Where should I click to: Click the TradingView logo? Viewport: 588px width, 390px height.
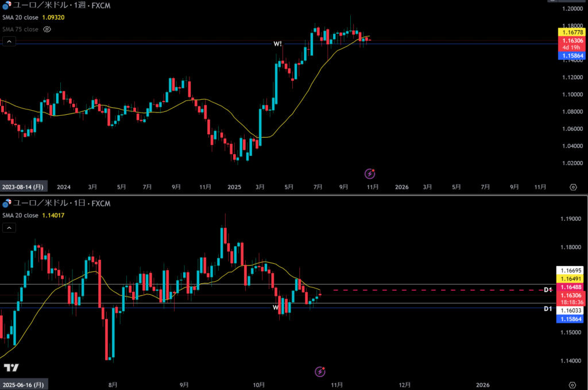click(10, 368)
